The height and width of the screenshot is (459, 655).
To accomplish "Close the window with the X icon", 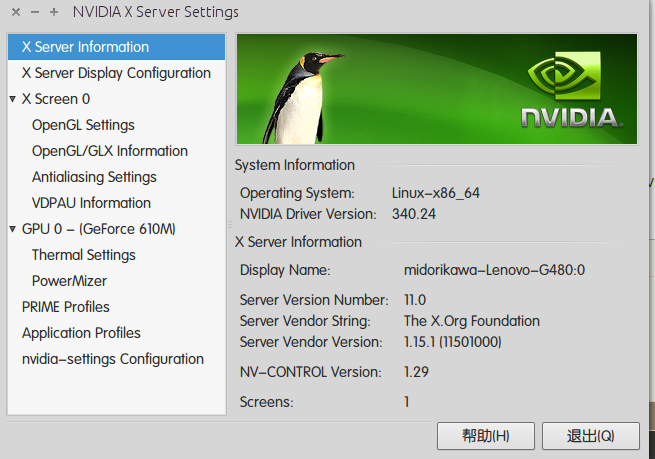I will (16, 12).
